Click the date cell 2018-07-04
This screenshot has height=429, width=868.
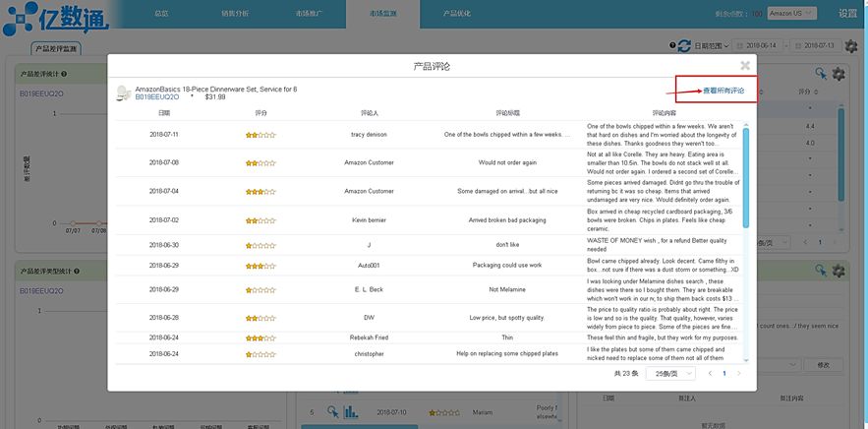[x=164, y=191]
